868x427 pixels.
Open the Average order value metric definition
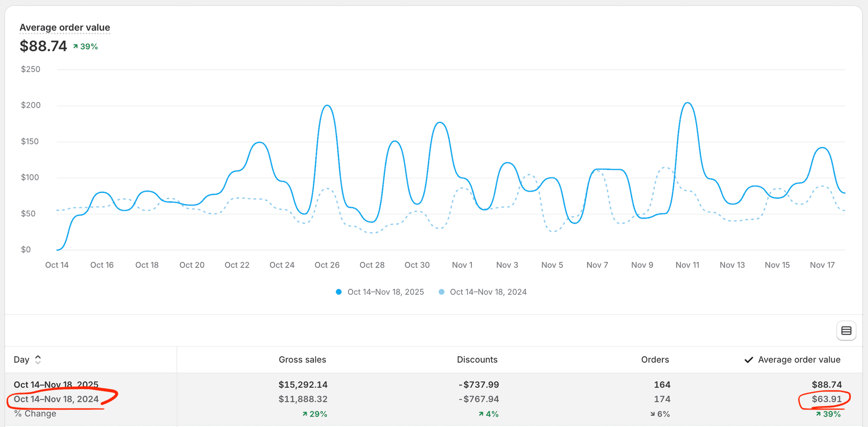(65, 27)
